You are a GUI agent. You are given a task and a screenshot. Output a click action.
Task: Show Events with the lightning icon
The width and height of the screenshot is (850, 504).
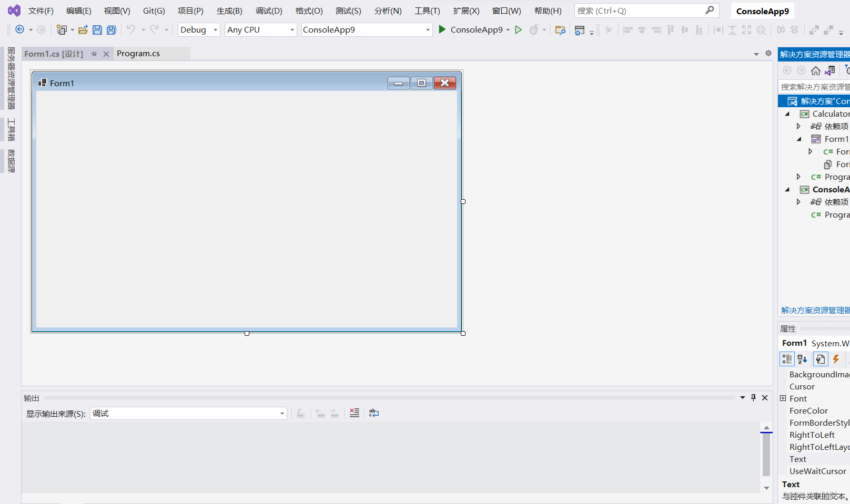coord(836,359)
